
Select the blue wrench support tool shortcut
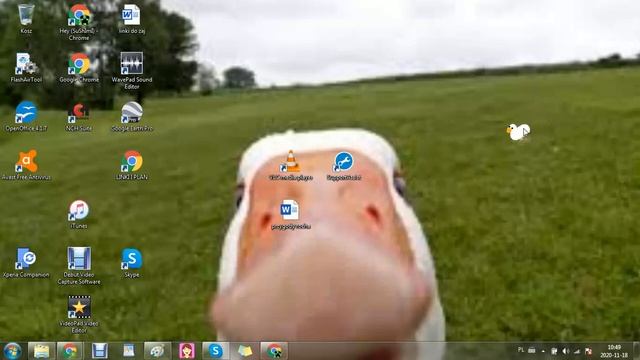point(344,165)
